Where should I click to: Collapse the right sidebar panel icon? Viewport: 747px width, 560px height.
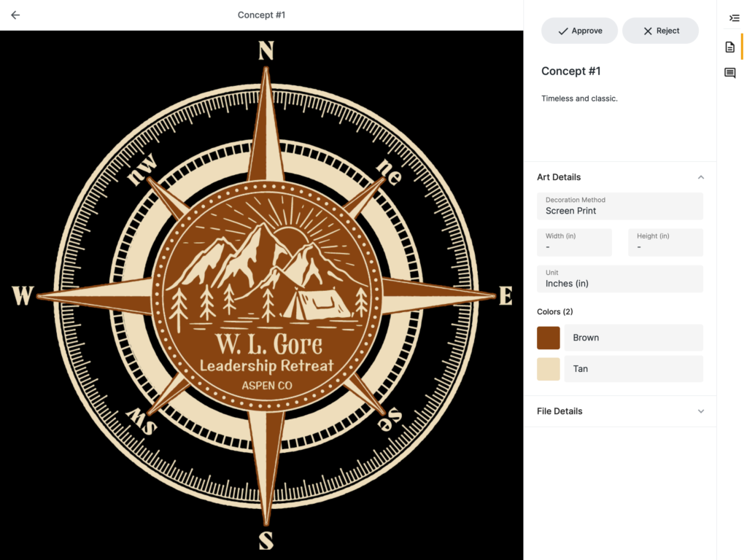(x=734, y=18)
